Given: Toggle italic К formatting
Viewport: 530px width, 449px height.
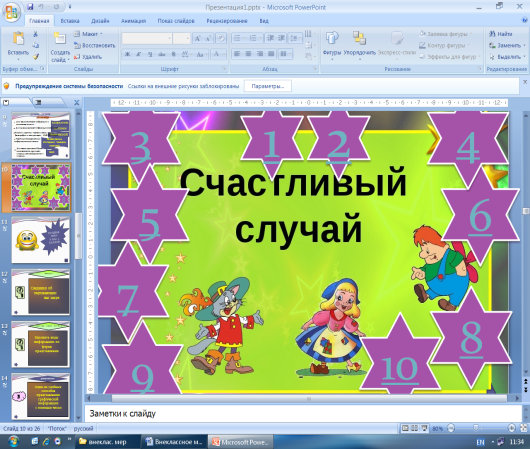Looking at the screenshot, I should click(x=139, y=54).
